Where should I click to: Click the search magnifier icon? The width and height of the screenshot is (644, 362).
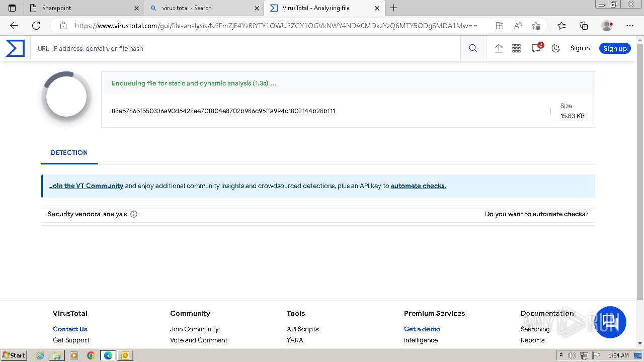tap(473, 48)
